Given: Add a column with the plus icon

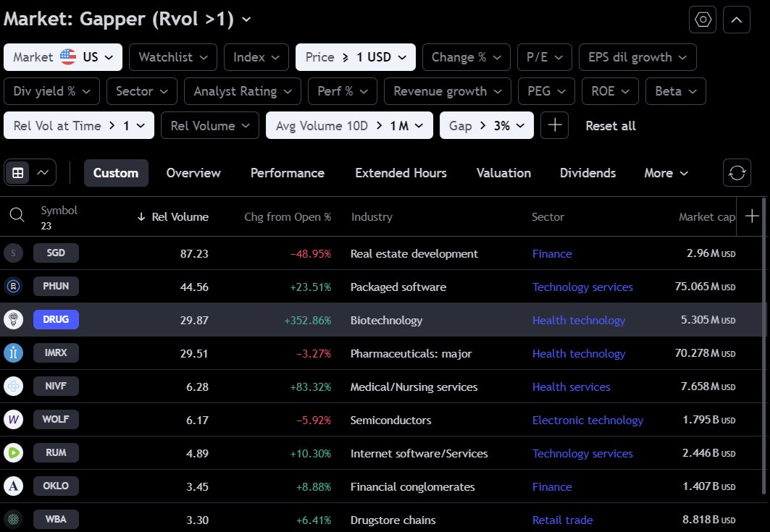Looking at the screenshot, I should tap(752, 216).
